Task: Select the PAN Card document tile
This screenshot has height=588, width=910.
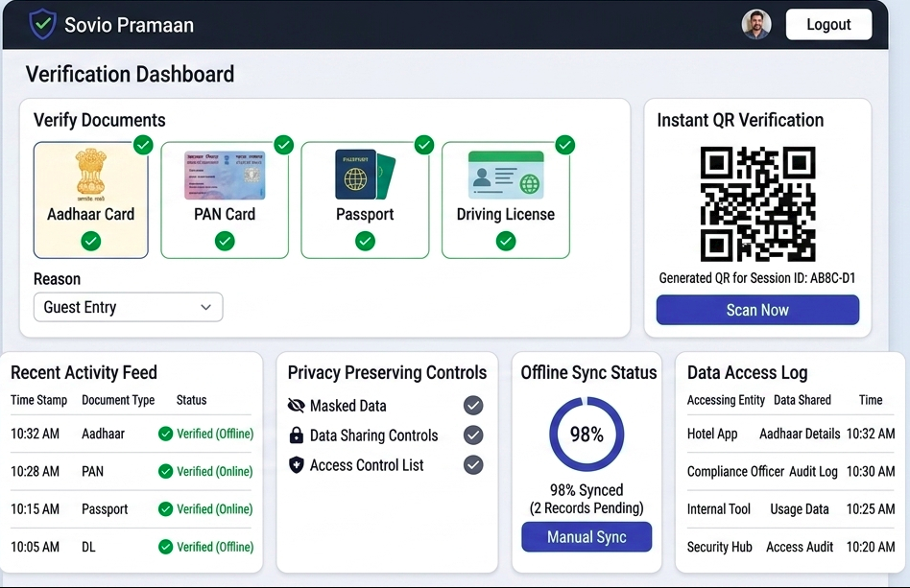Action: [225, 200]
